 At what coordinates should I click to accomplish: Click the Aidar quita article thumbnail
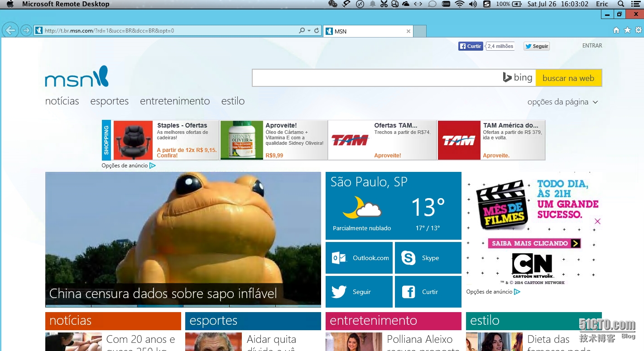point(213,342)
